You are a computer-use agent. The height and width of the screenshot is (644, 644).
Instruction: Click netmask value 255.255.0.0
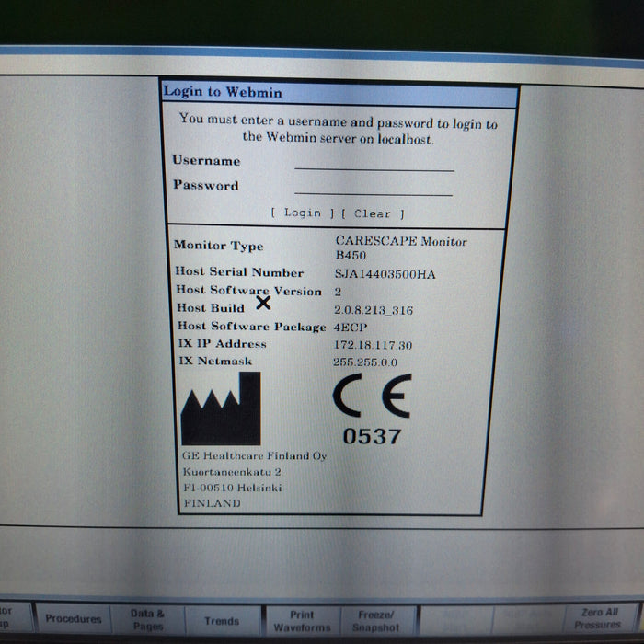365,362
